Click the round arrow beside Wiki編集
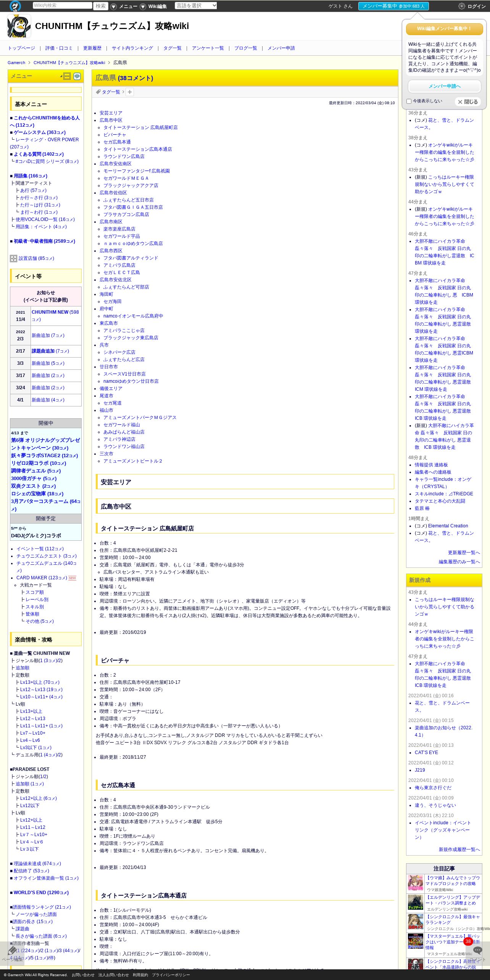The width and height of the screenshot is (490, 980). (x=143, y=6)
